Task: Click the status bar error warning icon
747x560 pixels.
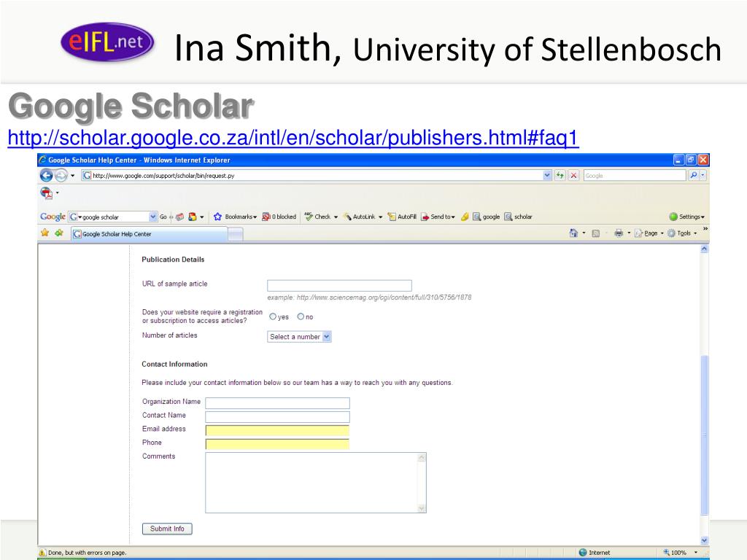Action: point(42,553)
